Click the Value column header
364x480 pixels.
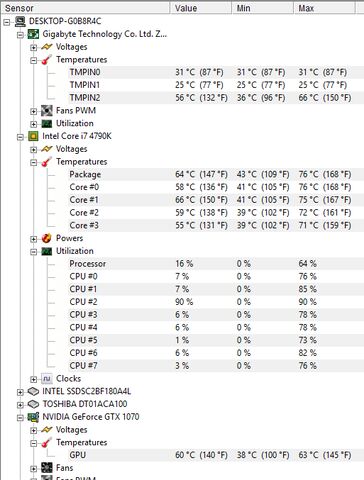201,8
